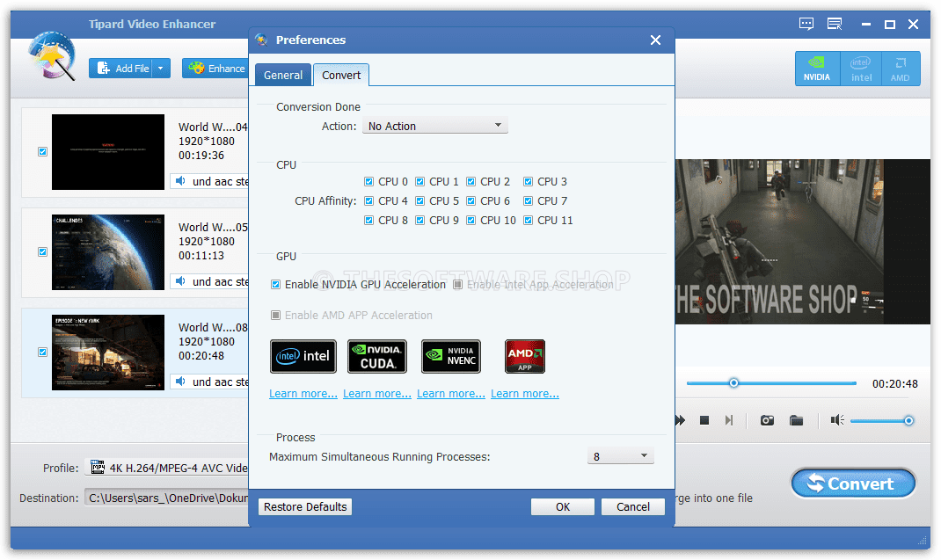Screen dimensions: 941x560
Task: Select NVIDIA acceleration indicator
Action: [817, 69]
